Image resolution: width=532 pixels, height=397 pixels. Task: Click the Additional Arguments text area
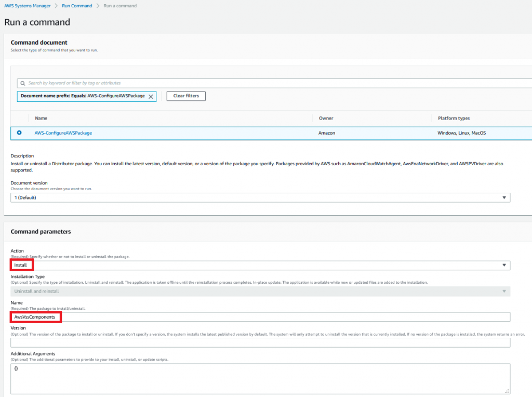260,377
